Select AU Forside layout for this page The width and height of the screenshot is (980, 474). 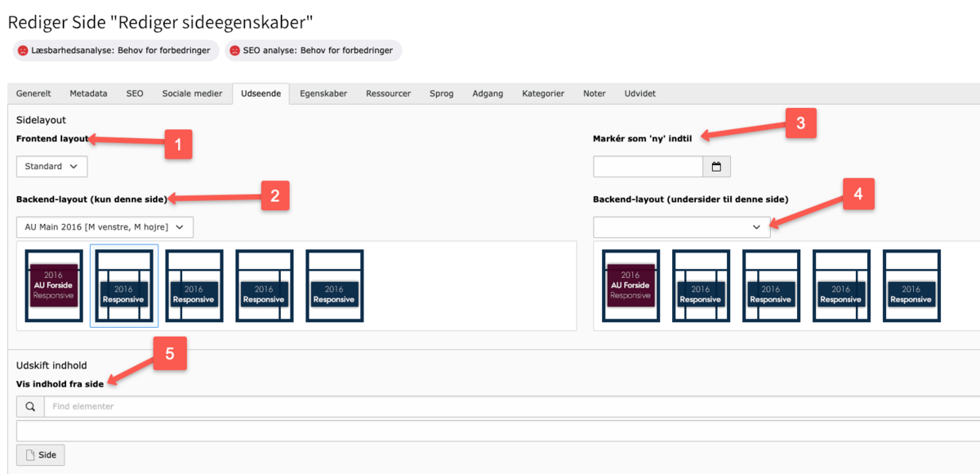point(54,286)
